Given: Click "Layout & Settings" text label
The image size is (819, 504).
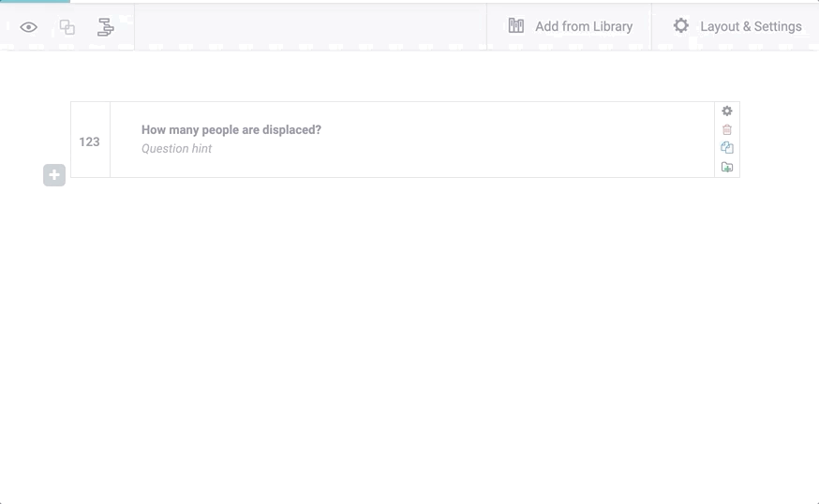Looking at the screenshot, I should tap(751, 27).
